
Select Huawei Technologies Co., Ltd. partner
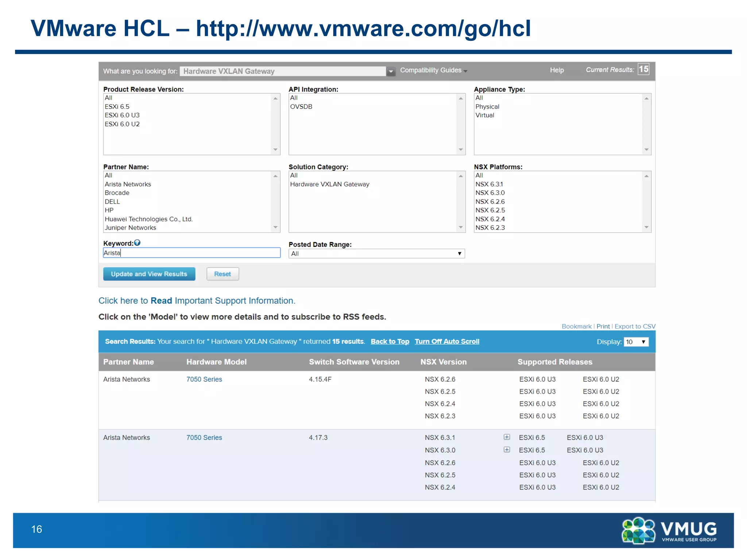click(149, 219)
